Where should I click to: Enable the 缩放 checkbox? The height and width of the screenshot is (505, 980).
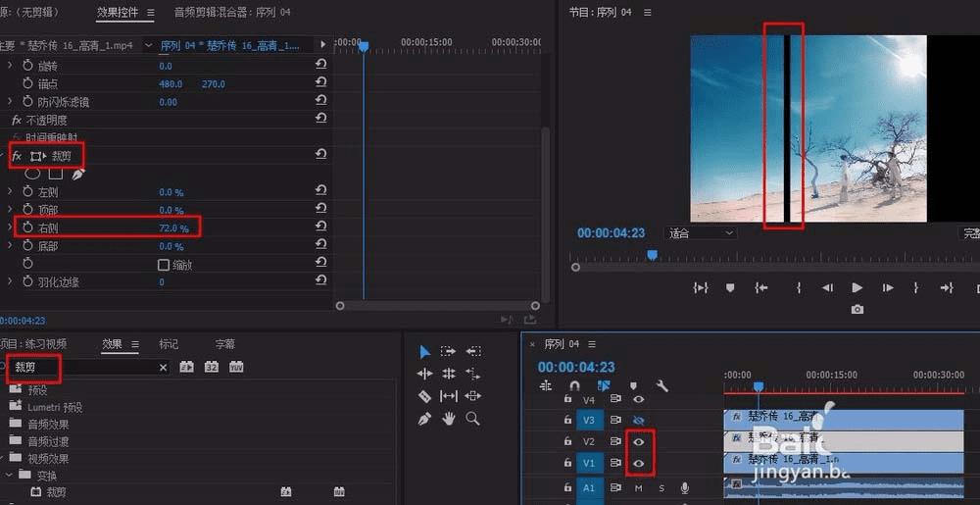pos(163,265)
